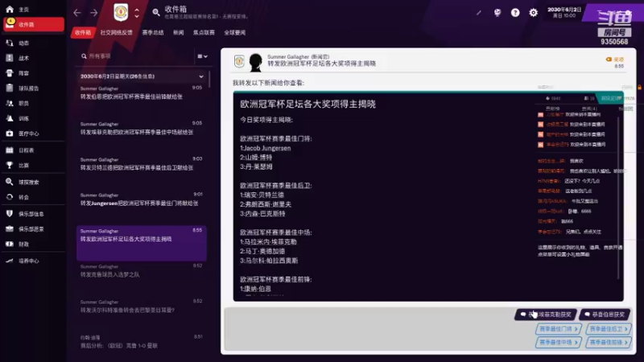Click the inbox message list scrollbar
The width and height of the screenshot is (644, 362).
(209, 80)
